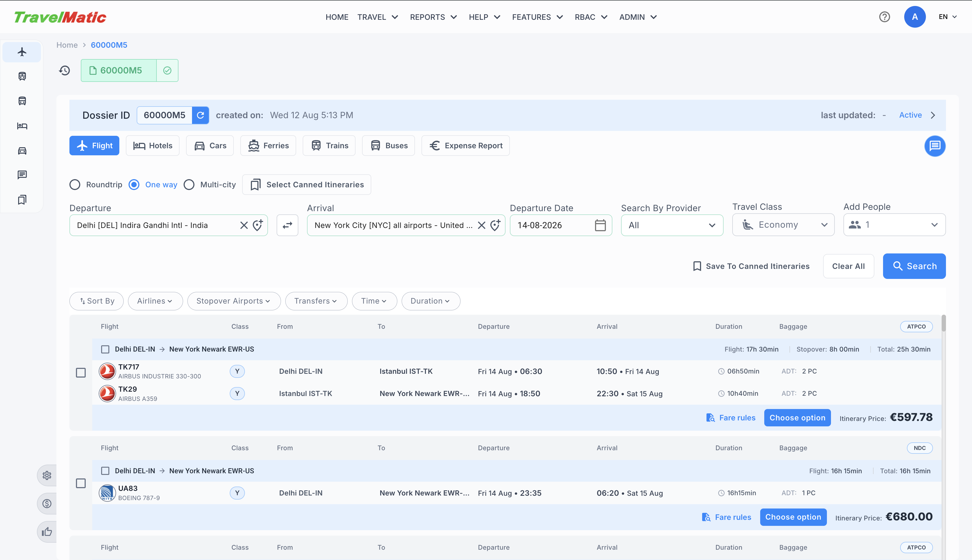Open the trains icon in left sidebar

(22, 76)
